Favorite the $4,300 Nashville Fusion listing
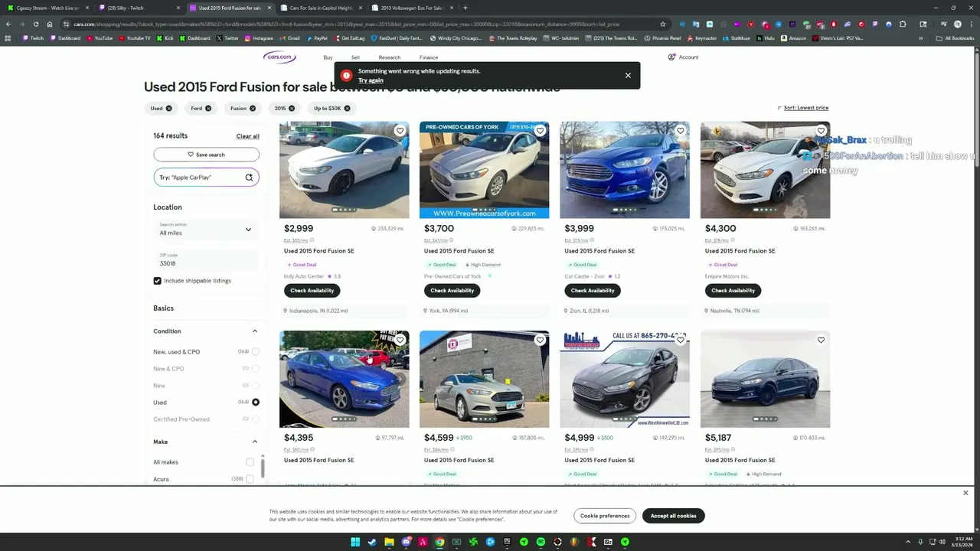The width and height of the screenshot is (980, 551). point(821,131)
